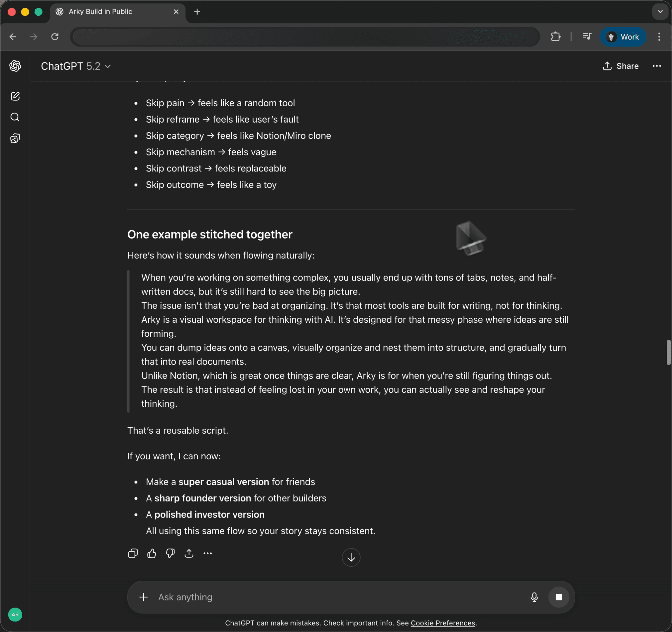Click the Share button
The image size is (672, 632).
pos(621,66)
